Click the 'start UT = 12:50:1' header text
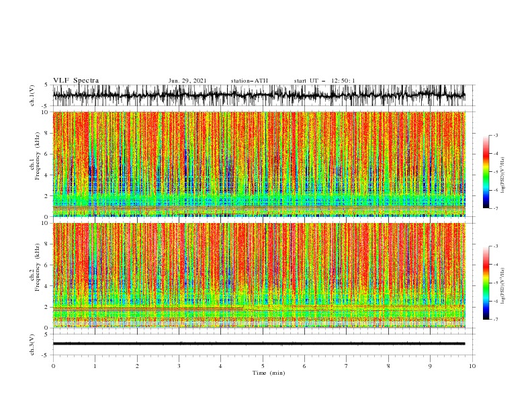The width and height of the screenshot is (532, 411). coord(324,81)
